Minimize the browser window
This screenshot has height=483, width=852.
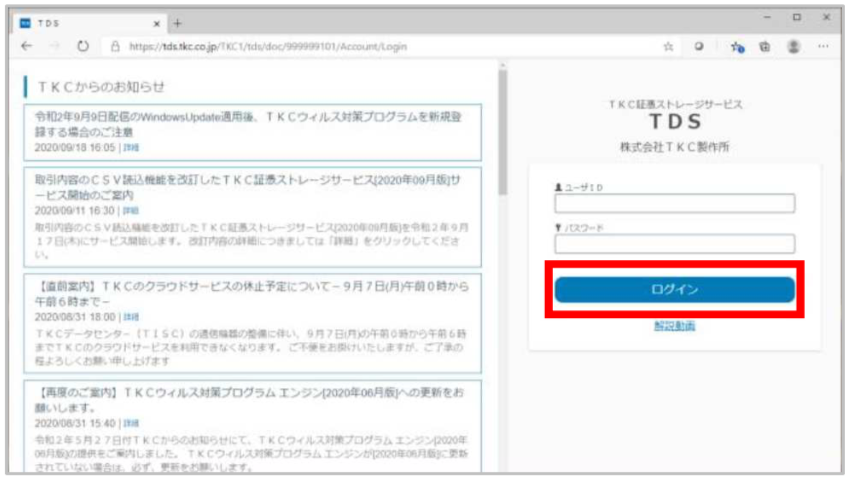coord(767,17)
